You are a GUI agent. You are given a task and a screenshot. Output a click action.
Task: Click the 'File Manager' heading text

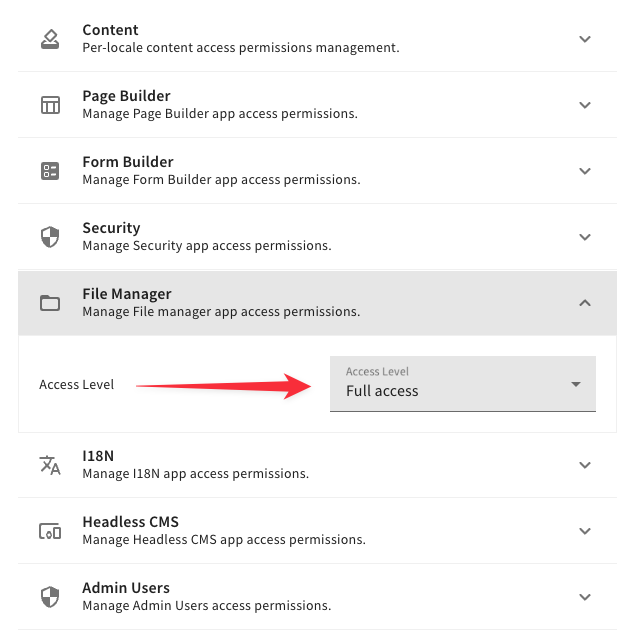[127, 294]
